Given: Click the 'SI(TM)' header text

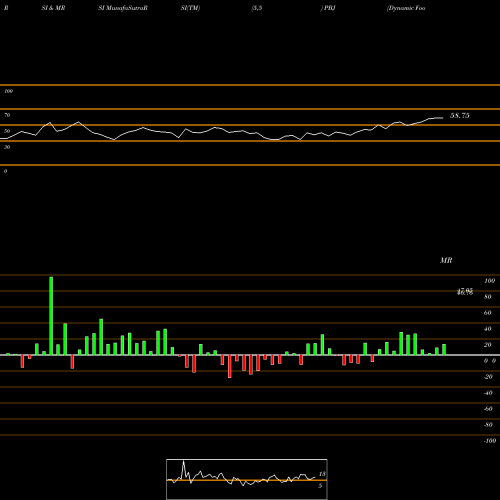Looking at the screenshot, I should coord(190,8).
